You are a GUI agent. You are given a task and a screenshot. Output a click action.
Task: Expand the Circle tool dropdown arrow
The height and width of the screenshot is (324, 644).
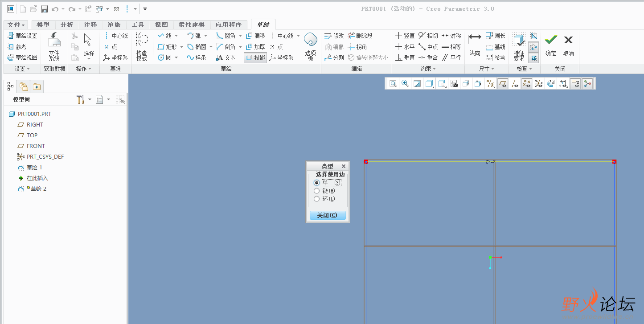click(x=176, y=57)
